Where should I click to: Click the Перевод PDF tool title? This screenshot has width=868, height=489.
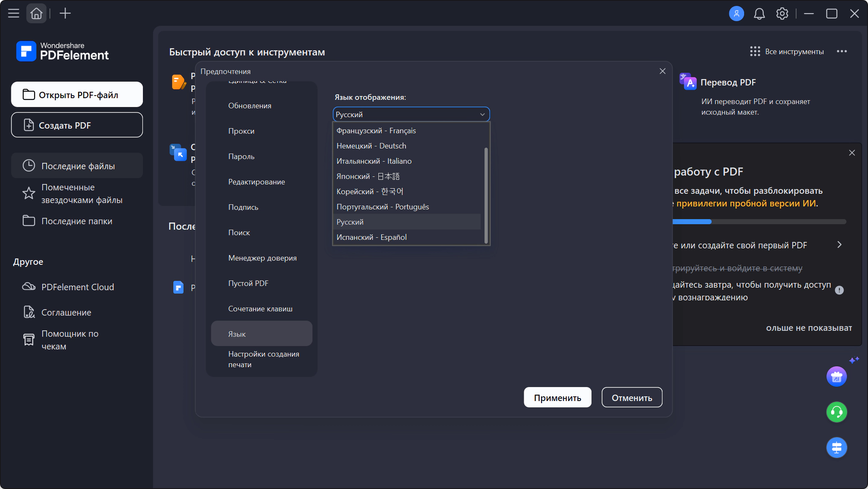728,82
